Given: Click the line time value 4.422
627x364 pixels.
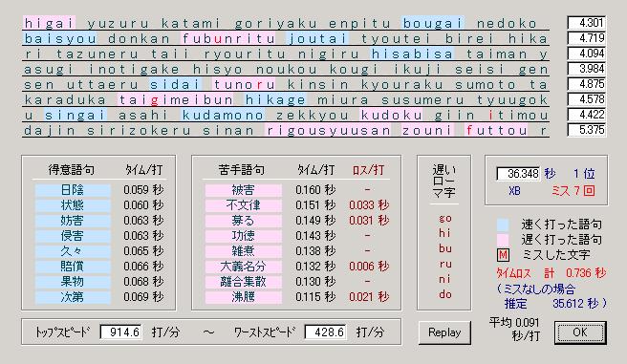Looking at the screenshot, I should point(586,115).
